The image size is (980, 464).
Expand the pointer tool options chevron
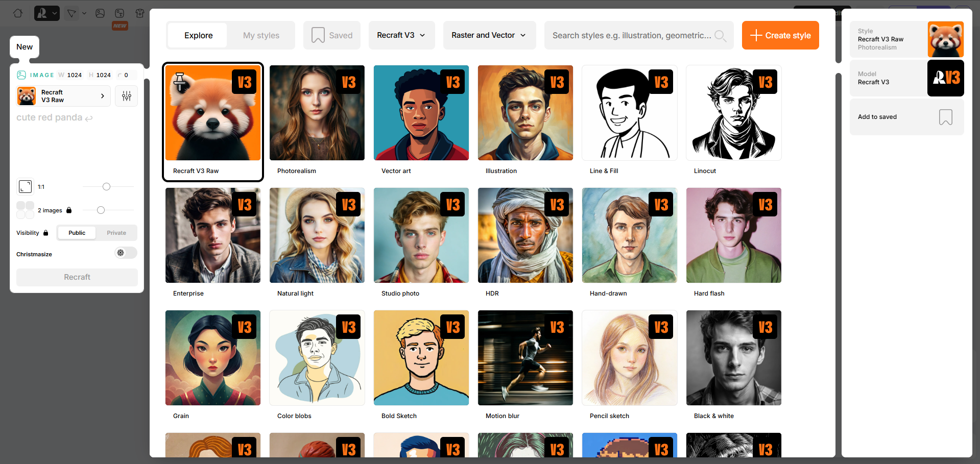(x=84, y=13)
